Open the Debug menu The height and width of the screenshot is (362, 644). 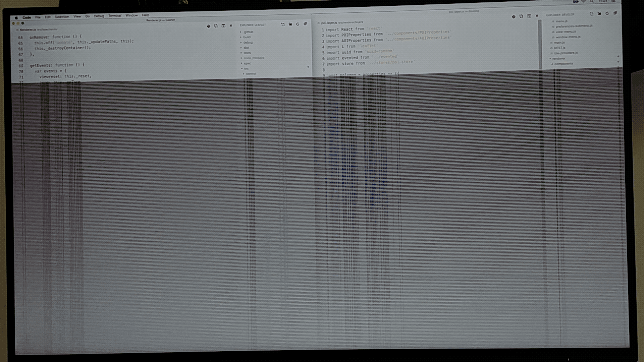click(99, 16)
